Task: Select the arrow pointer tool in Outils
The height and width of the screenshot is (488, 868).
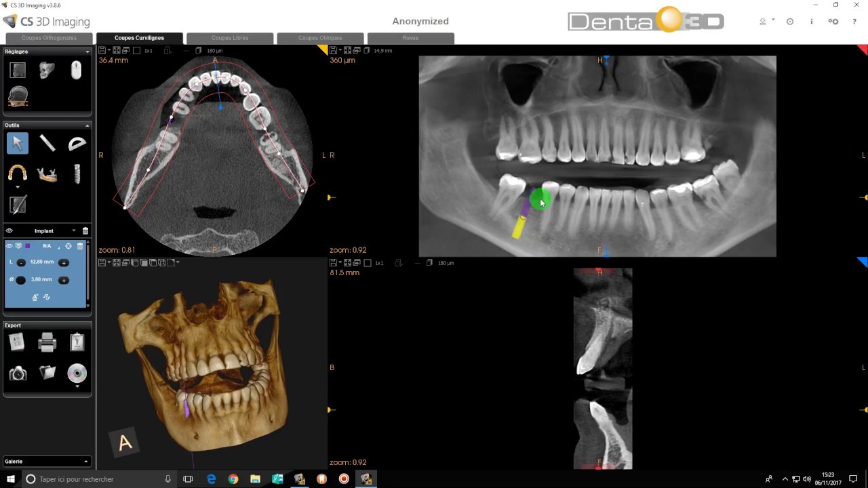Action: 18,143
